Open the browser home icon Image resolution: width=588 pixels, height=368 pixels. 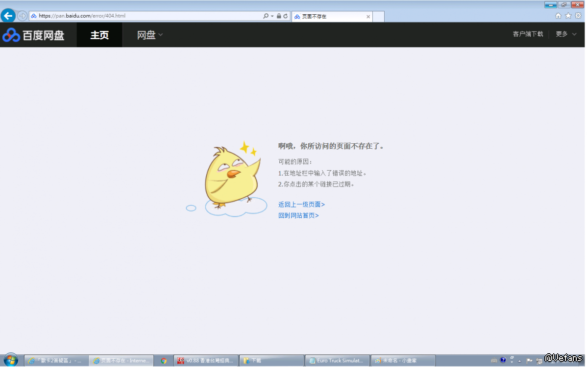[558, 16]
